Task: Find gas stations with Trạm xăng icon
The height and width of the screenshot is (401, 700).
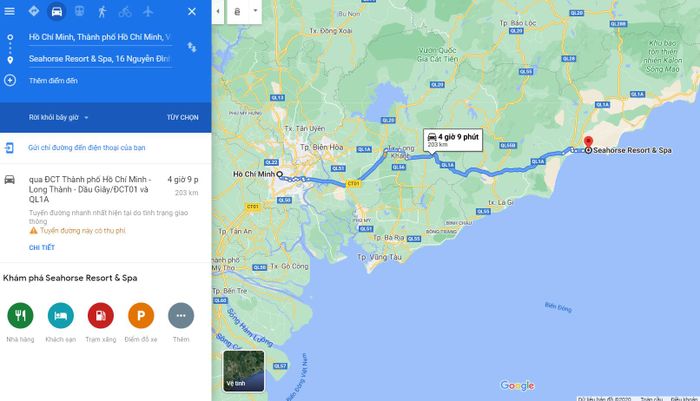Action: (x=101, y=316)
